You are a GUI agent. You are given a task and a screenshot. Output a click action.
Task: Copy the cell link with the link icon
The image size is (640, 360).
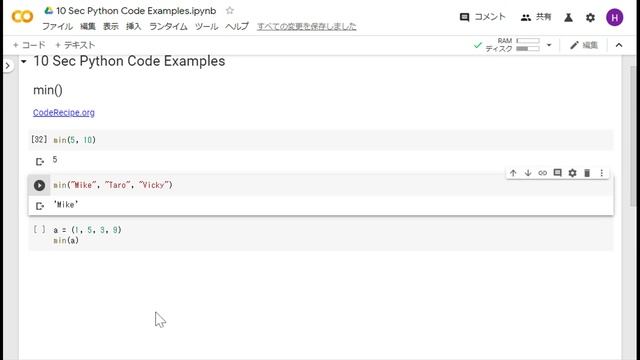pos(542,173)
